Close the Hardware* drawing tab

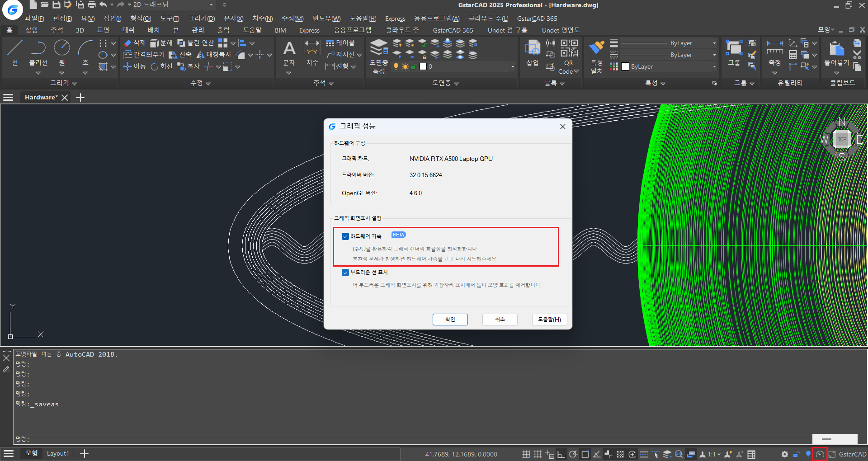65,98
